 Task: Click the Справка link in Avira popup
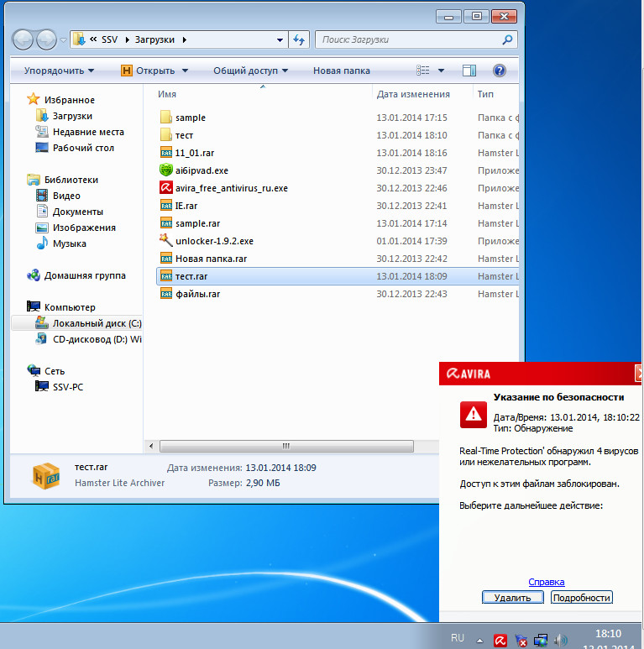pyautogui.click(x=547, y=582)
